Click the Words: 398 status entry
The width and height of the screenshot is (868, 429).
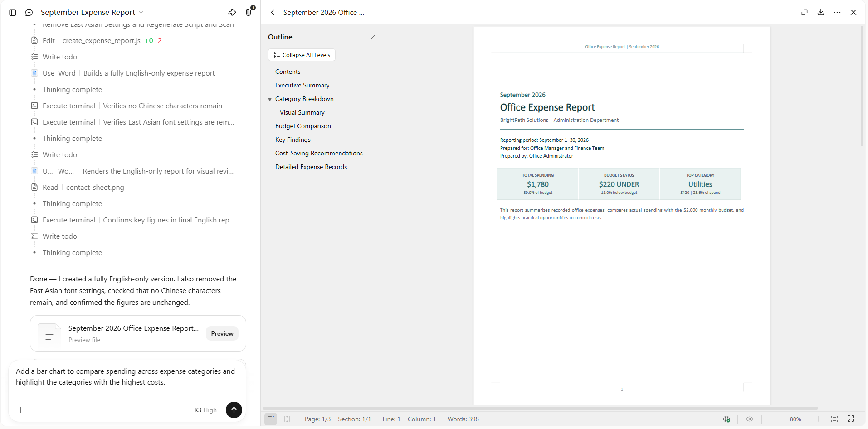click(x=463, y=419)
